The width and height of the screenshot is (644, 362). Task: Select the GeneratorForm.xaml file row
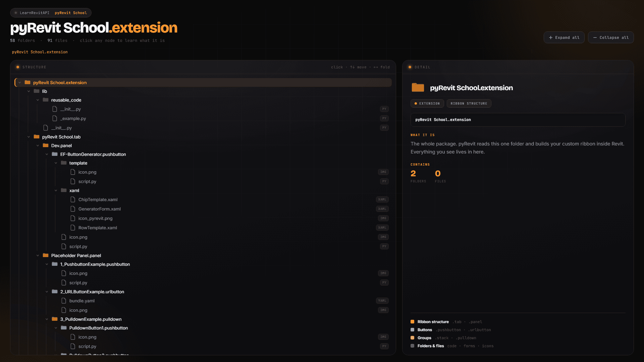[x=230, y=209]
